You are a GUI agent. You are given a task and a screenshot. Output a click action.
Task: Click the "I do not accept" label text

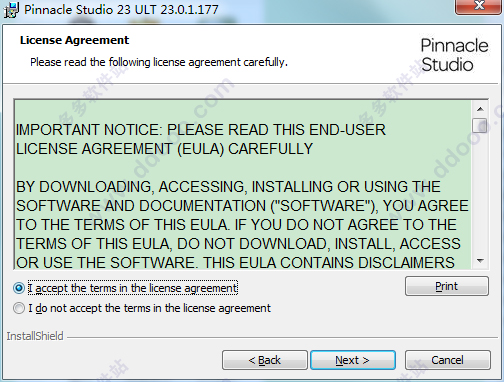pyautogui.click(x=149, y=308)
